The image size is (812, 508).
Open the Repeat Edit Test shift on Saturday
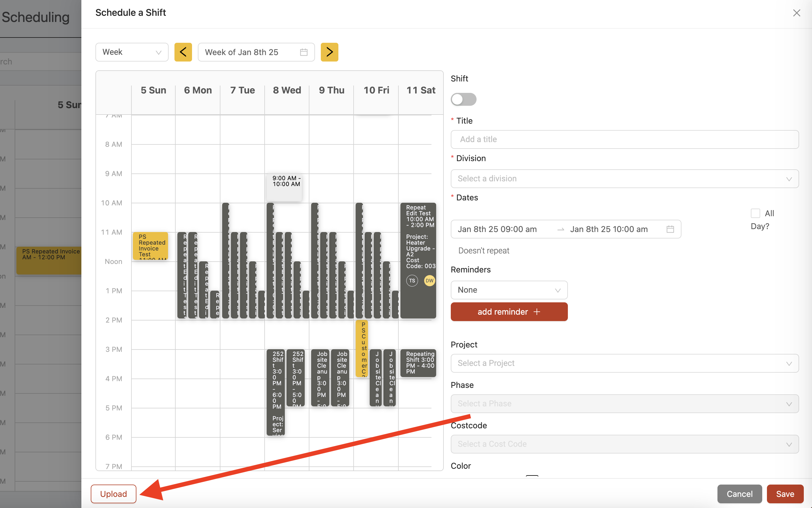click(x=418, y=261)
